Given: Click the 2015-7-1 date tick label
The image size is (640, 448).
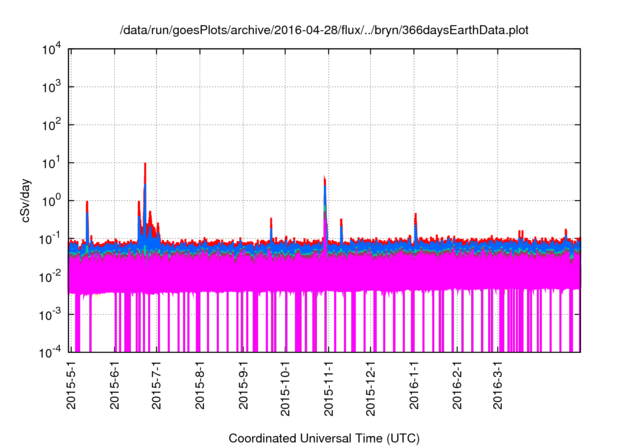Looking at the screenshot, I should coord(156,385).
